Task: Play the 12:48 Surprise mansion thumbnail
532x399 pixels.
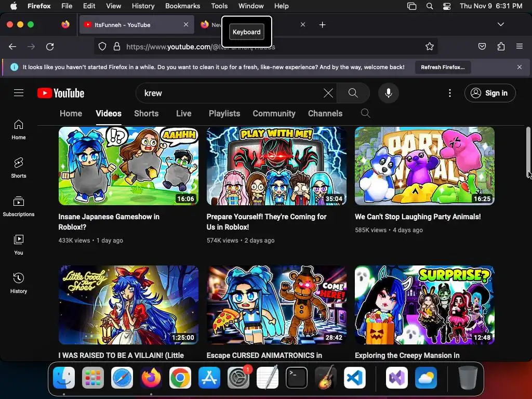Action: 424,304
